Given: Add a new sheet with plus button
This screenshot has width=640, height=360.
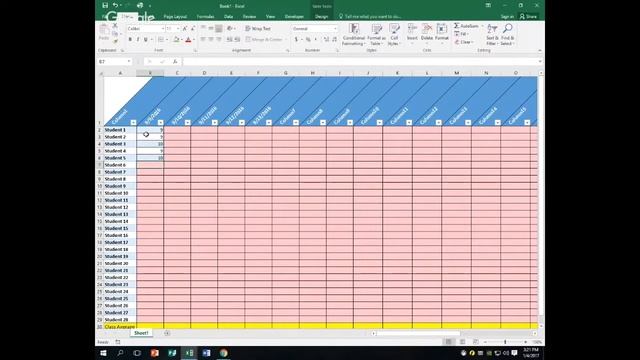Looking at the screenshot, I should tap(167, 333).
